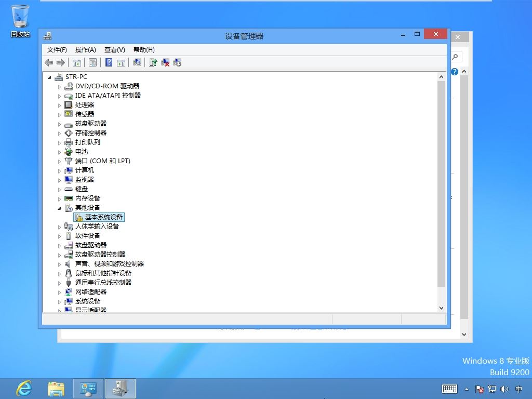Image resolution: width=532 pixels, height=399 pixels.
Task: Collapse the STR-PC root node
Action: (x=49, y=77)
